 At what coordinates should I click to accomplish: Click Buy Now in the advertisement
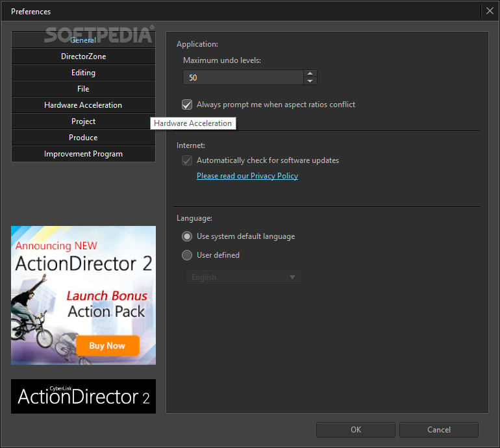pyautogui.click(x=108, y=345)
